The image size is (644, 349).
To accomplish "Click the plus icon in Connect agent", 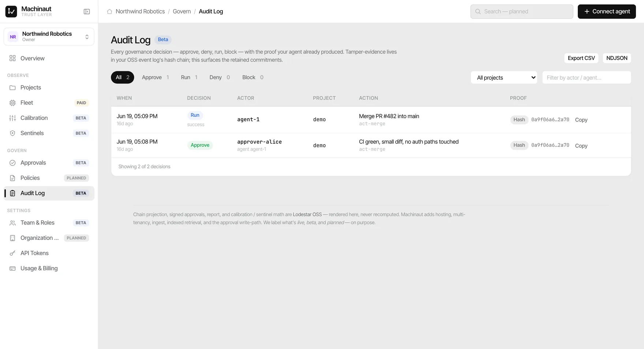I will [587, 12].
